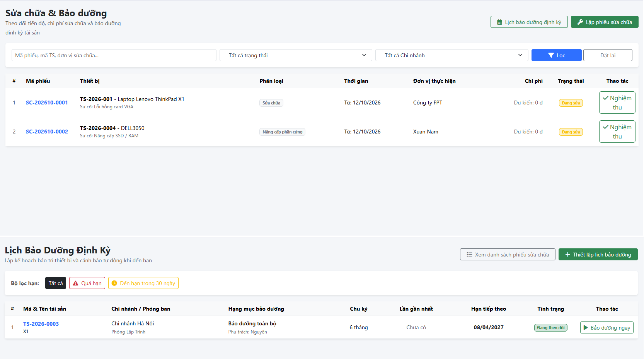The width and height of the screenshot is (644, 359).
Task: Open ticket link SC-202610-0002
Action: 47,132
